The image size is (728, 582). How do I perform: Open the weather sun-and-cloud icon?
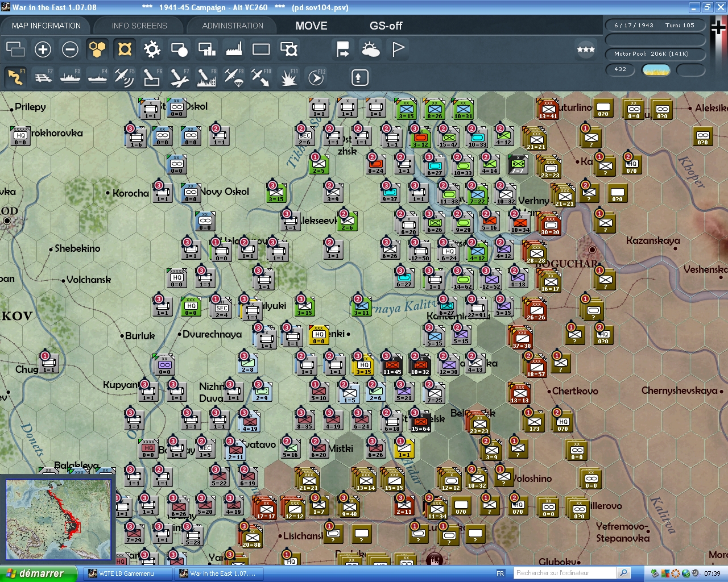click(371, 49)
